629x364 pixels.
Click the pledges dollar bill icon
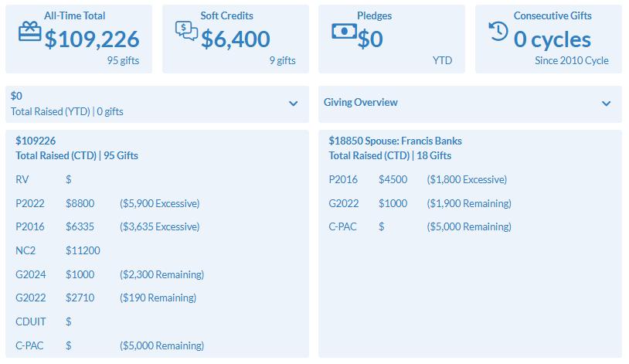click(344, 31)
